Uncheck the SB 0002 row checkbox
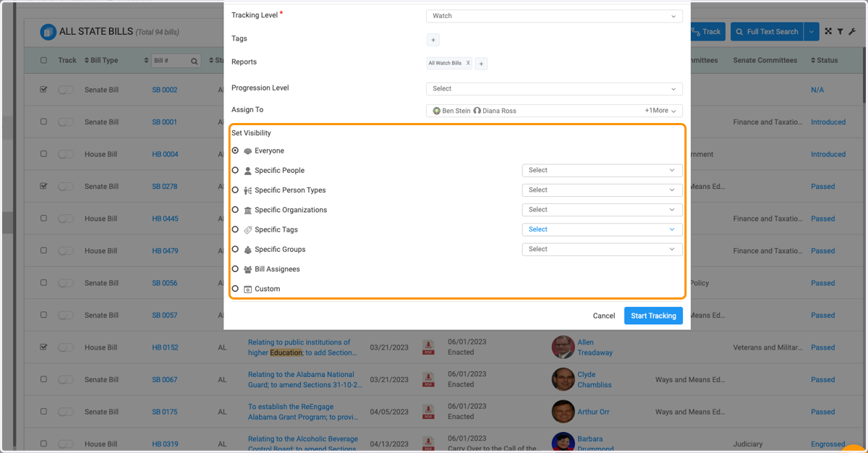The height and width of the screenshot is (453, 868). (x=44, y=90)
